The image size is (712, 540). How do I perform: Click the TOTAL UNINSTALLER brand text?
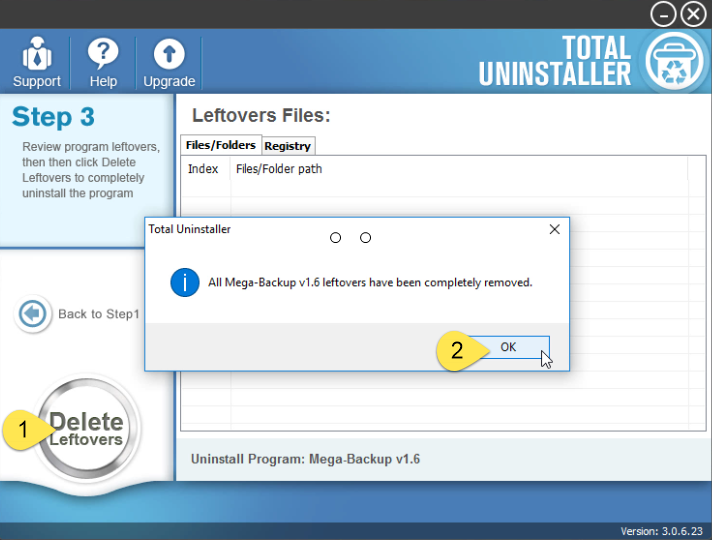(555, 61)
